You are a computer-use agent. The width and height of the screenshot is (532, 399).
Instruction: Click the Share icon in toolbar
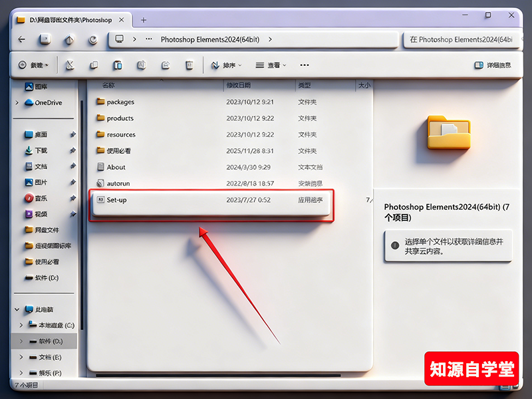tap(166, 65)
